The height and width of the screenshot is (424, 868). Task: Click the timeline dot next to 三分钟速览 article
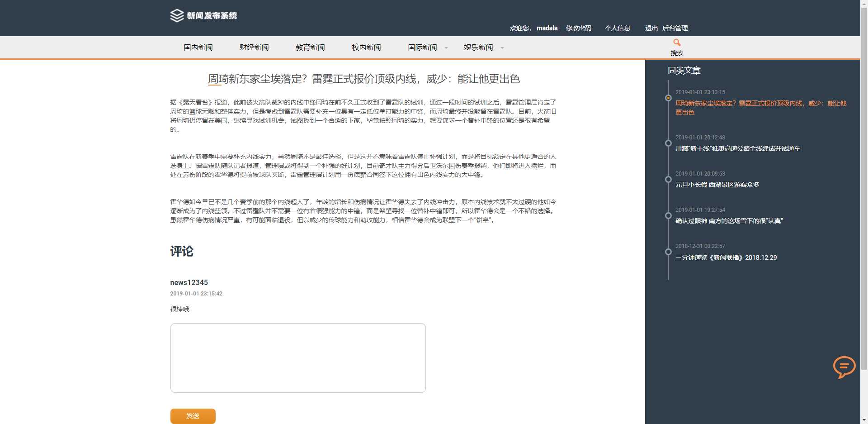tap(669, 252)
